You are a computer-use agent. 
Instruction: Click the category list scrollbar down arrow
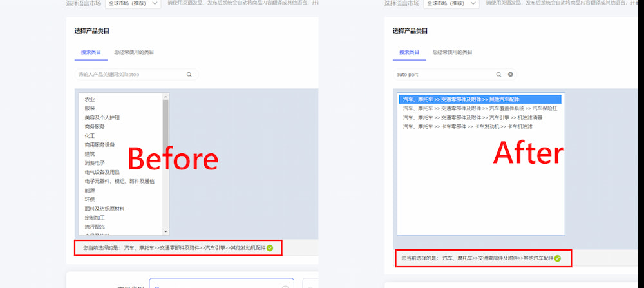coord(166,232)
